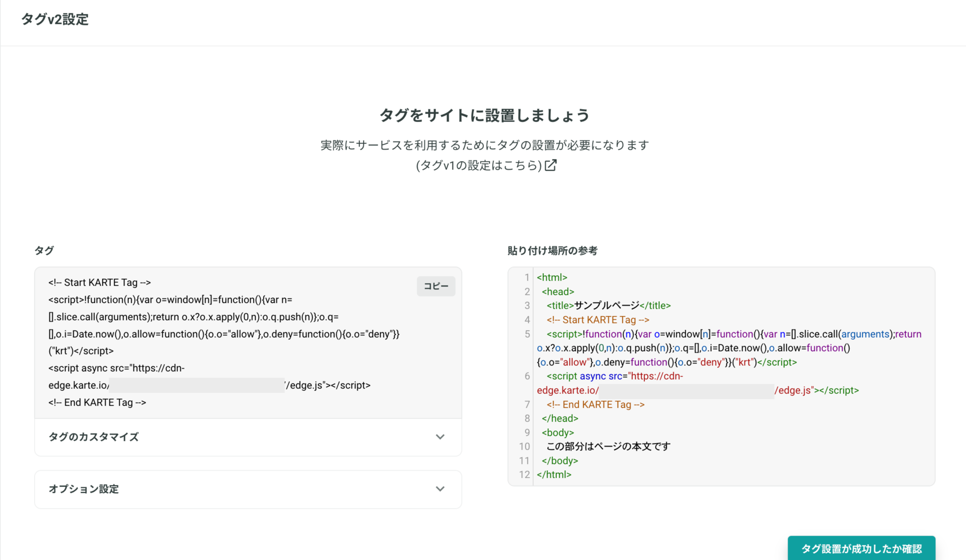
Task: Click the End KARTE Tag comment in reference
Action: point(595,404)
